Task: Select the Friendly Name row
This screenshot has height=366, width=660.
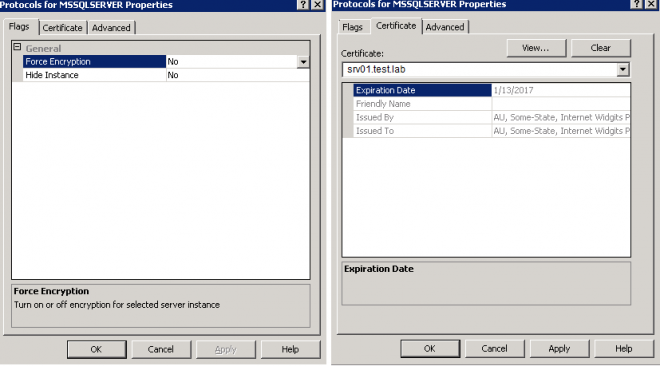Action: (x=492, y=103)
